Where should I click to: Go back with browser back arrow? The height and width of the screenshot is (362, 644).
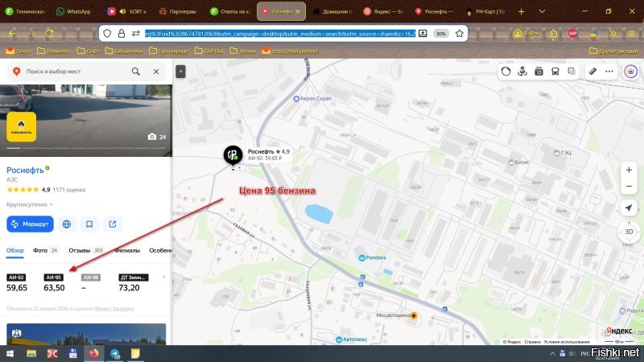tap(12, 34)
